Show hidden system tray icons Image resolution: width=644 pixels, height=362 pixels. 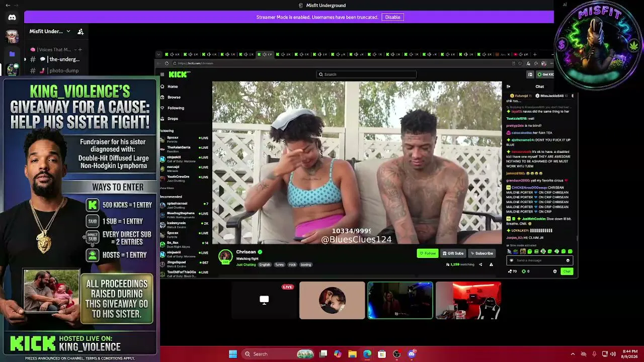[x=573, y=354]
